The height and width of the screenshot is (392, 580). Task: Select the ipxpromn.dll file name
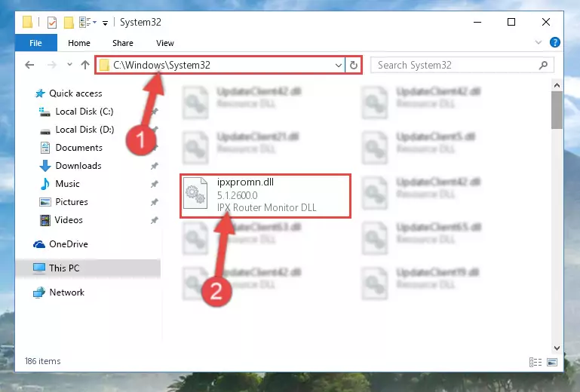pyautogui.click(x=245, y=182)
